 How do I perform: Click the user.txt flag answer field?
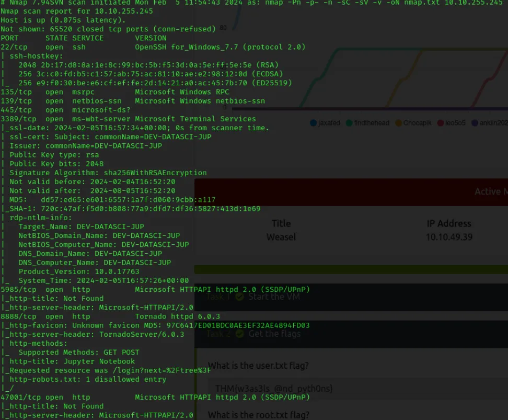pyautogui.click(x=355, y=388)
